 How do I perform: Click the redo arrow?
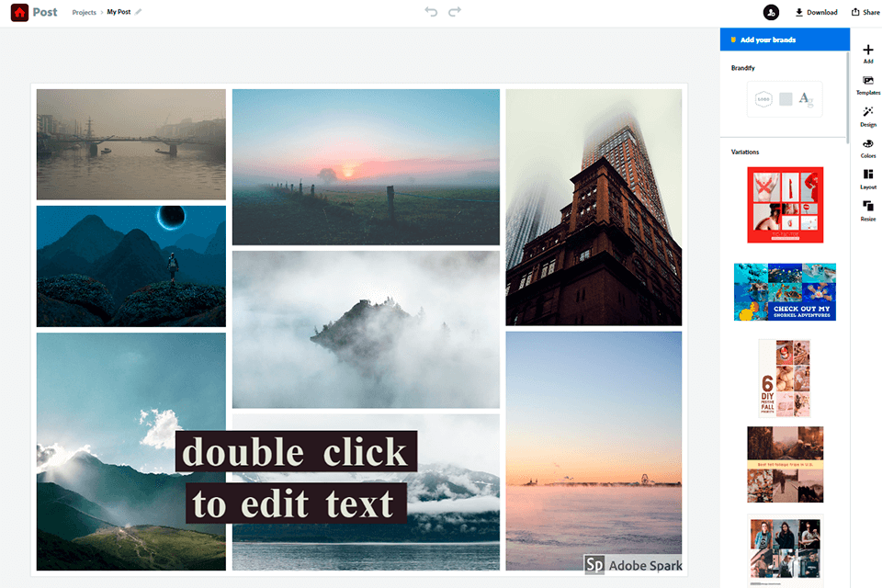tap(455, 12)
